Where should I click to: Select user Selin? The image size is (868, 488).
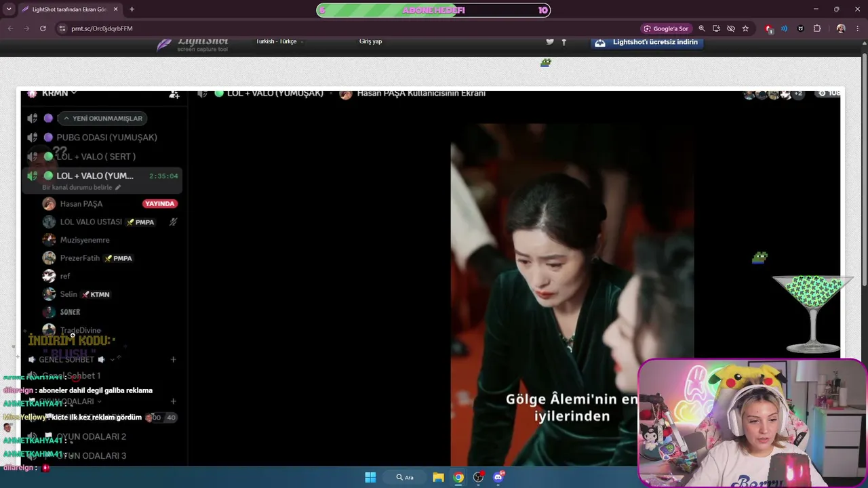tap(68, 294)
